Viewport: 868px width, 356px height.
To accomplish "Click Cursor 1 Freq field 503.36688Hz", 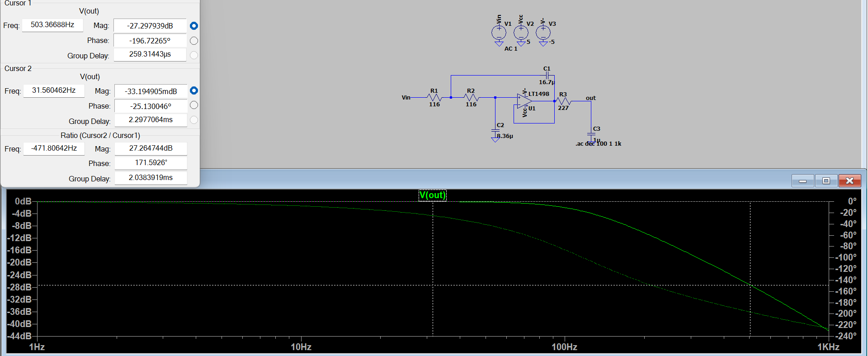I will 52,25.
